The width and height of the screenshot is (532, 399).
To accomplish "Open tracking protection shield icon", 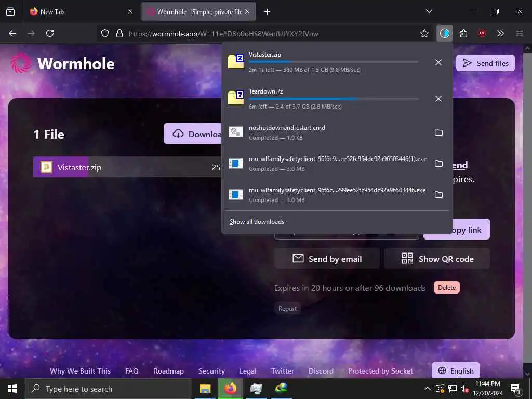I will [105, 33].
